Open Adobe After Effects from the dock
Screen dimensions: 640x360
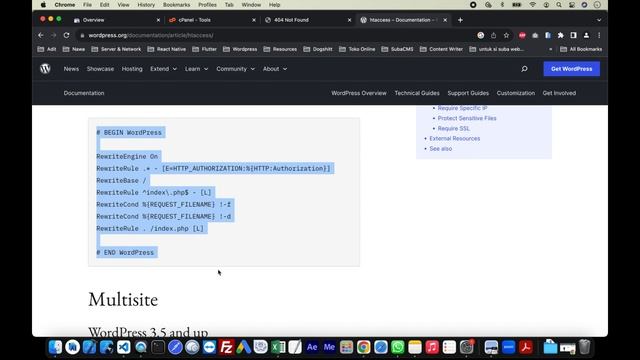coord(312,347)
